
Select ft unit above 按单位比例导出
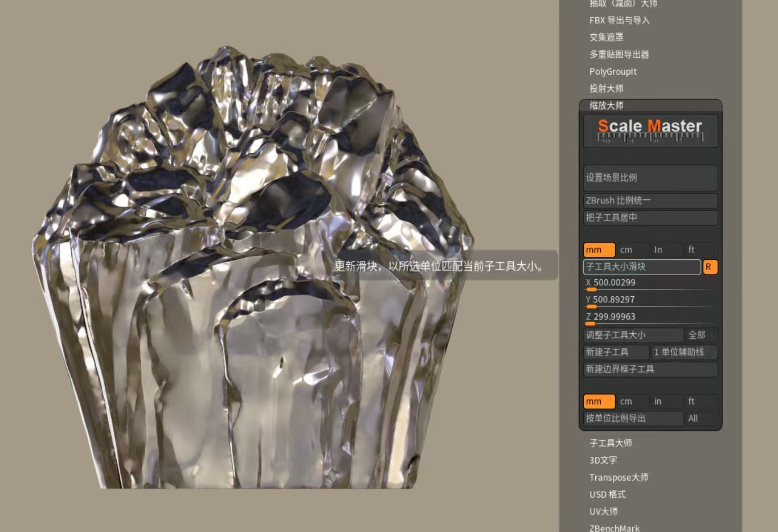699,402
